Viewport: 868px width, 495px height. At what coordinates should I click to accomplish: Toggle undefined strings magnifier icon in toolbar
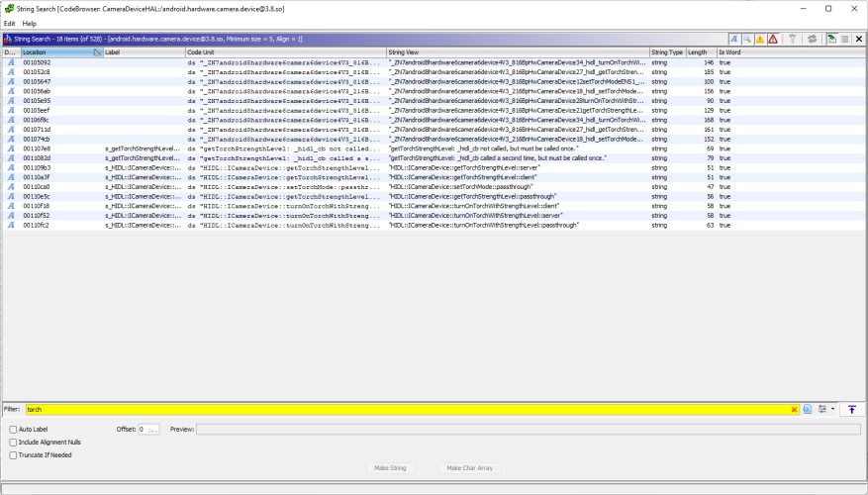(x=747, y=39)
